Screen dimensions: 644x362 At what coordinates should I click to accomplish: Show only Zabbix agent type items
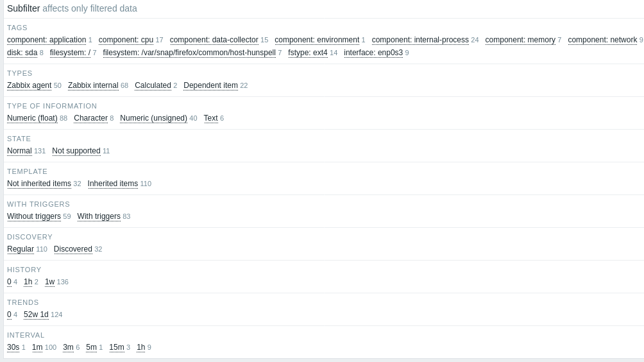point(30,85)
